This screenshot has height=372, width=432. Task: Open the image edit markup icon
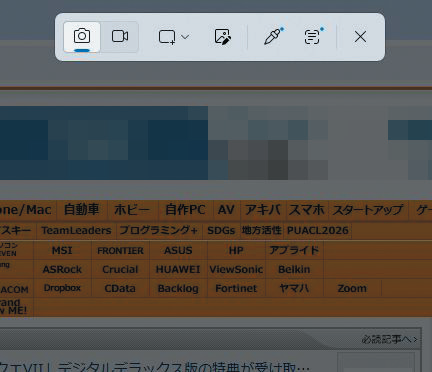coord(223,37)
